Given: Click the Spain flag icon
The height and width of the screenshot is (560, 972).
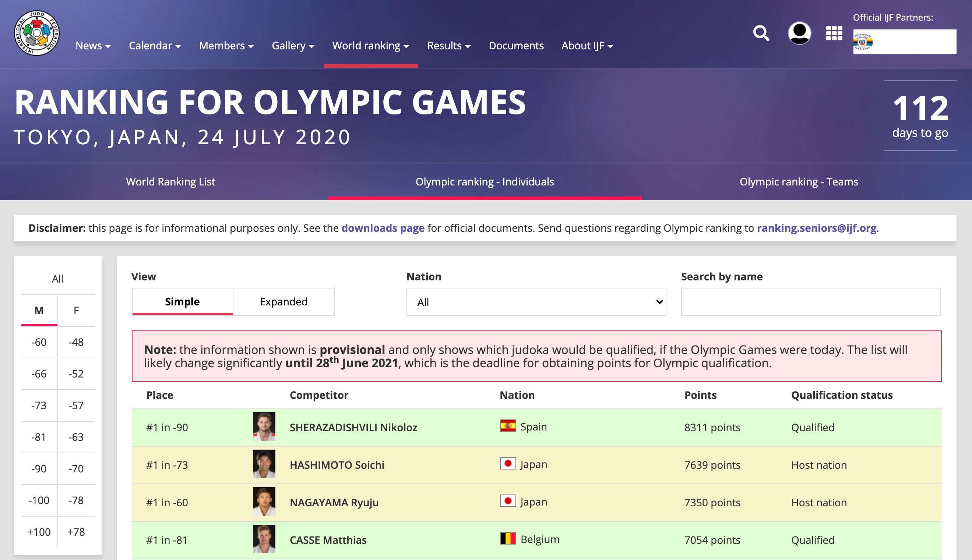Looking at the screenshot, I should pyautogui.click(x=508, y=426).
